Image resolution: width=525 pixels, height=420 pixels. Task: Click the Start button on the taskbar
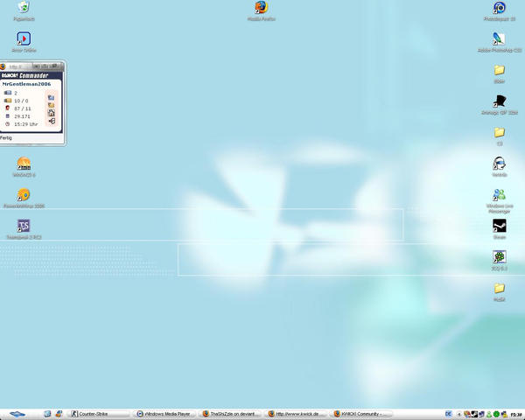pos(17,414)
